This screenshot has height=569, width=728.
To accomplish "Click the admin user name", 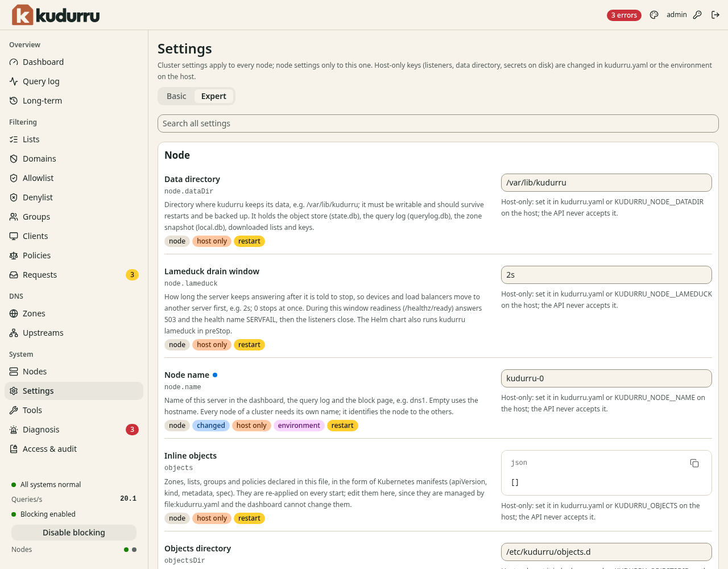I will click(x=677, y=15).
